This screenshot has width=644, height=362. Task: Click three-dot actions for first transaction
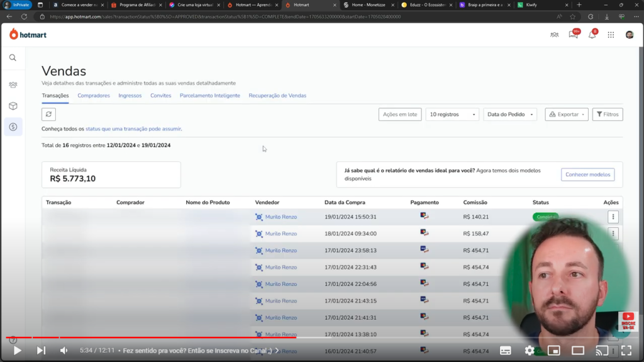point(613,217)
